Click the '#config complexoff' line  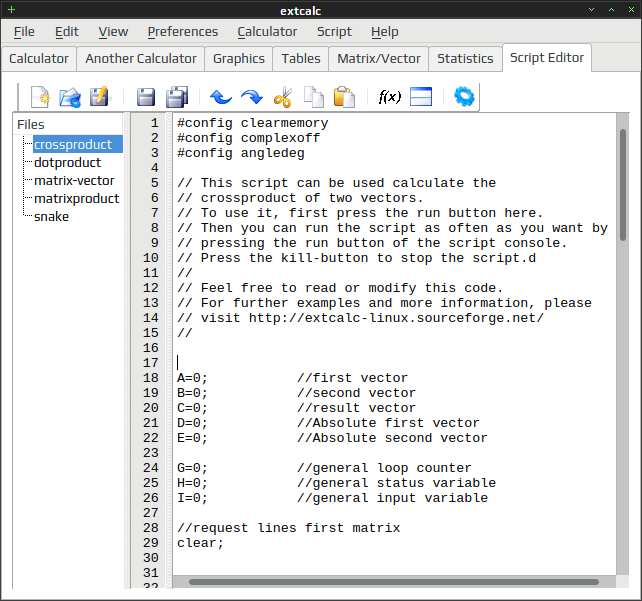[x=249, y=138]
